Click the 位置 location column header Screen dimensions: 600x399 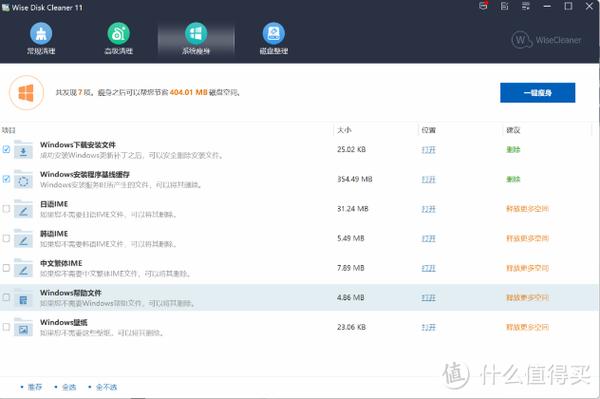click(429, 130)
